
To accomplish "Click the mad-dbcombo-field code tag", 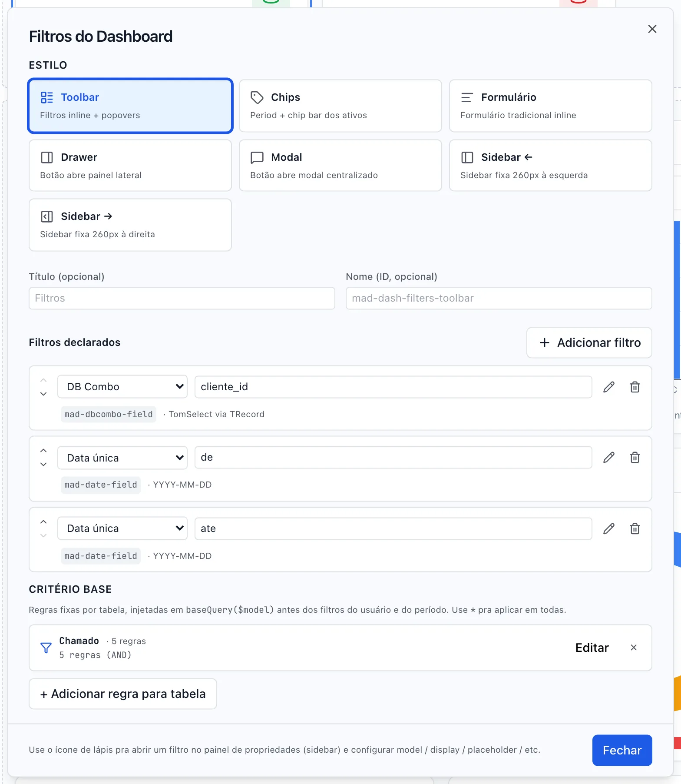I will (109, 414).
